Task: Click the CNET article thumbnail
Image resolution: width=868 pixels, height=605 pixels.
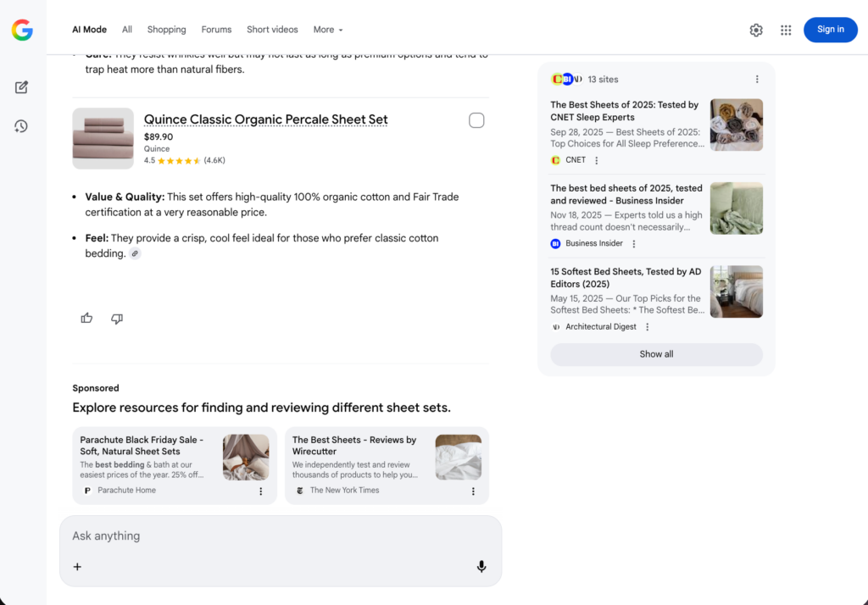Action: tap(737, 125)
